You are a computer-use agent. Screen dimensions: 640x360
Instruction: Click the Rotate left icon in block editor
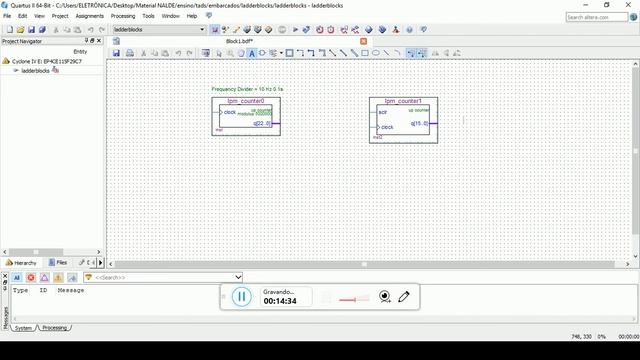pyautogui.click(x=457, y=53)
